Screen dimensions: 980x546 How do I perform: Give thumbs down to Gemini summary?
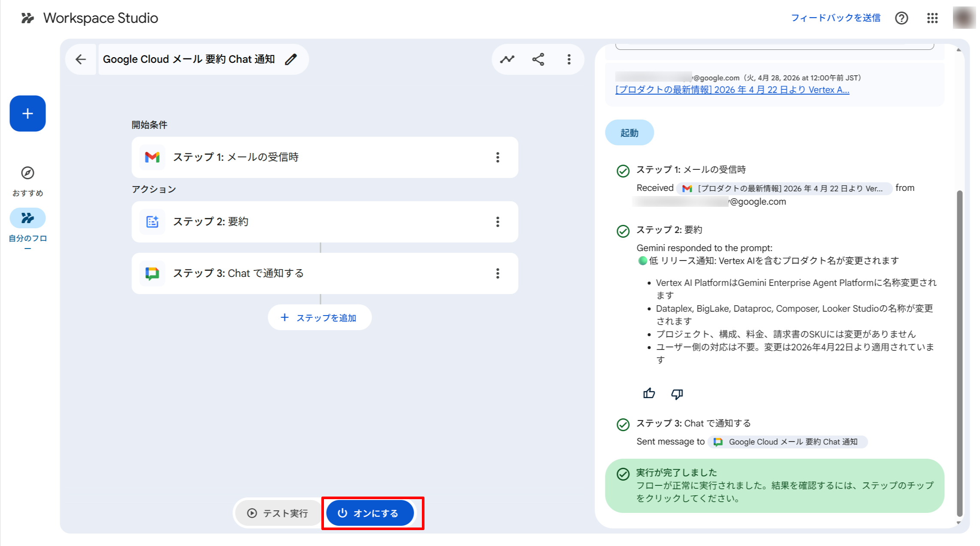tap(677, 393)
